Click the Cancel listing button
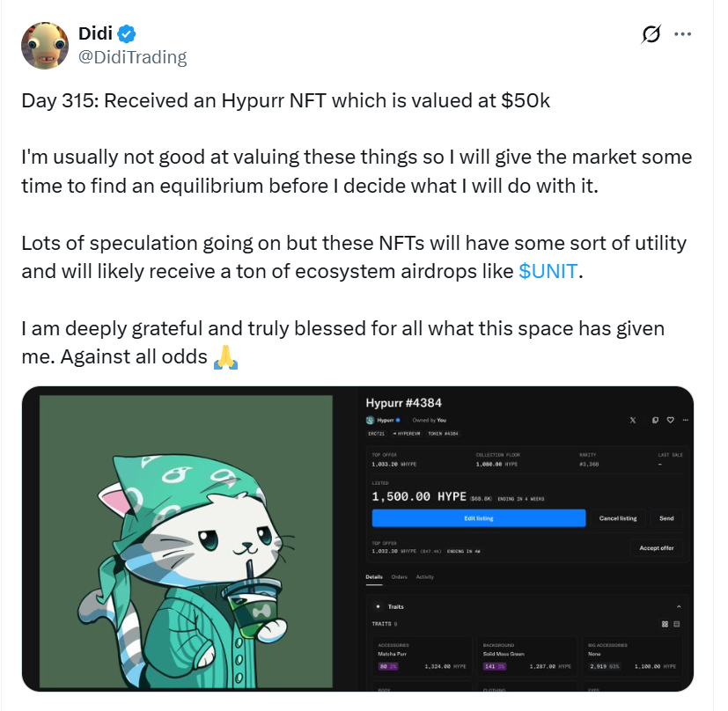This screenshot has height=711, width=728. [x=617, y=518]
